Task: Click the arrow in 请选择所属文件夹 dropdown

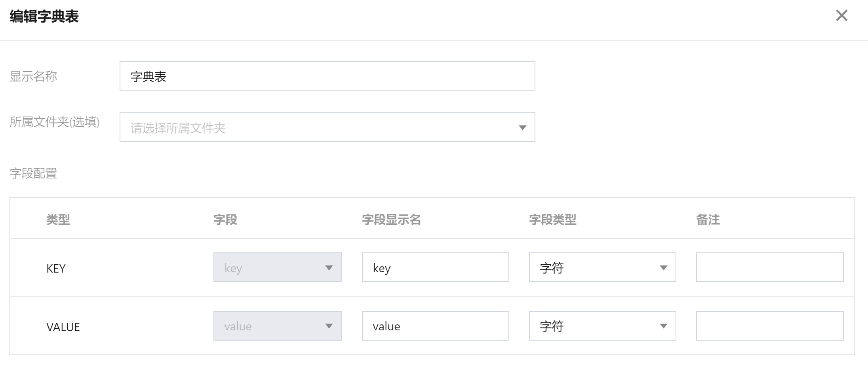Action: (x=522, y=128)
